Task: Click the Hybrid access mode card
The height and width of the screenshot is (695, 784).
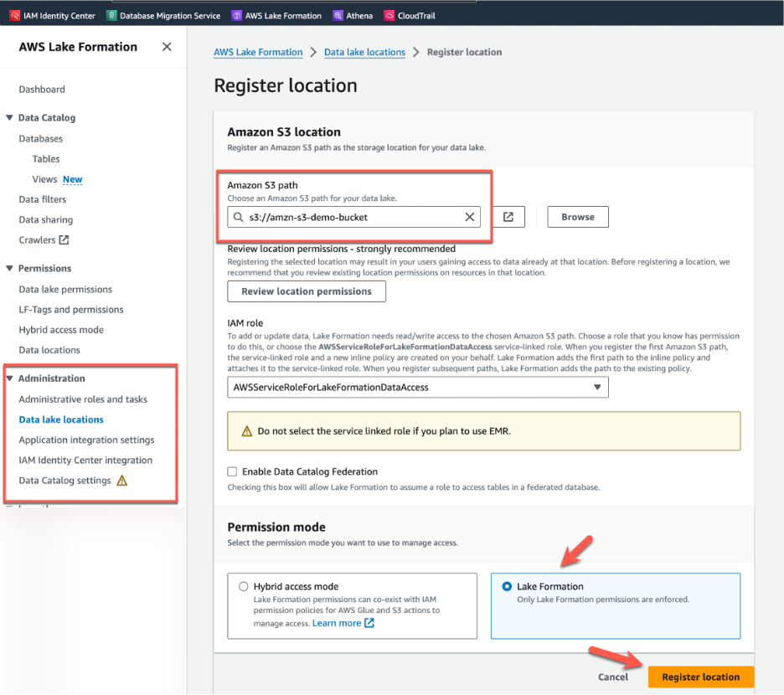Action: coord(352,606)
